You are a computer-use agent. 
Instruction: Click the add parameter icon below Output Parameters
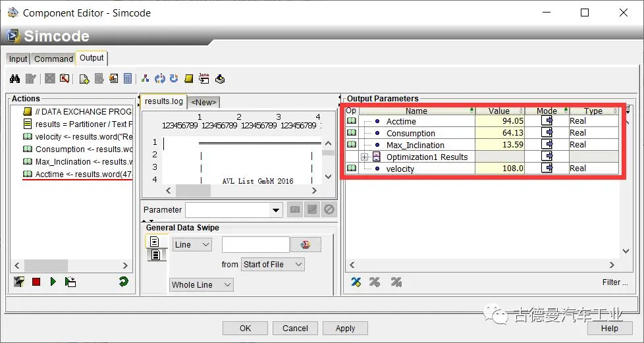(356, 282)
